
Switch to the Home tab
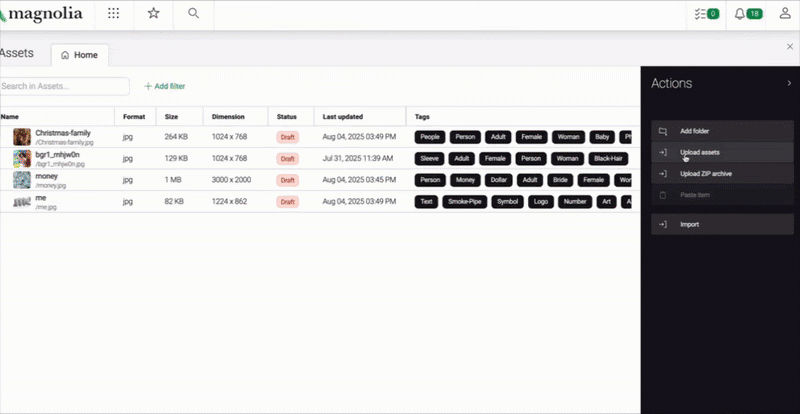click(80, 55)
